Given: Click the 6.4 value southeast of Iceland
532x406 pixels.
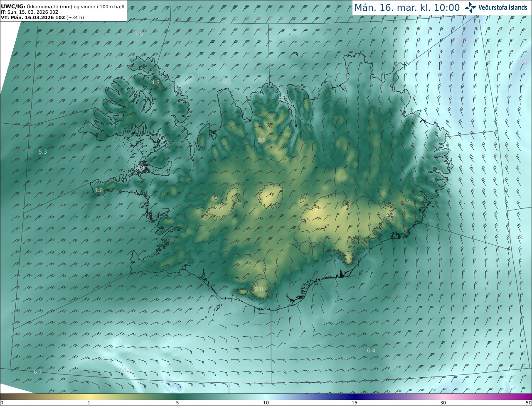Looking at the screenshot, I should pos(371,351).
